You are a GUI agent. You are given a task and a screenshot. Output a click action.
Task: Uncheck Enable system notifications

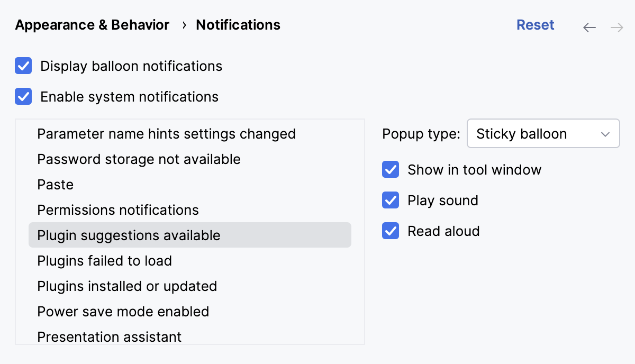tap(23, 96)
